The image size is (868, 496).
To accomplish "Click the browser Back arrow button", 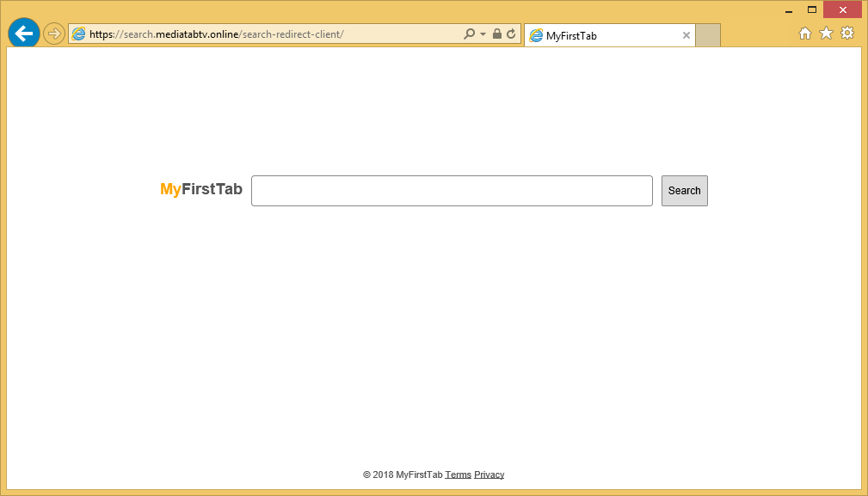I will coord(23,34).
